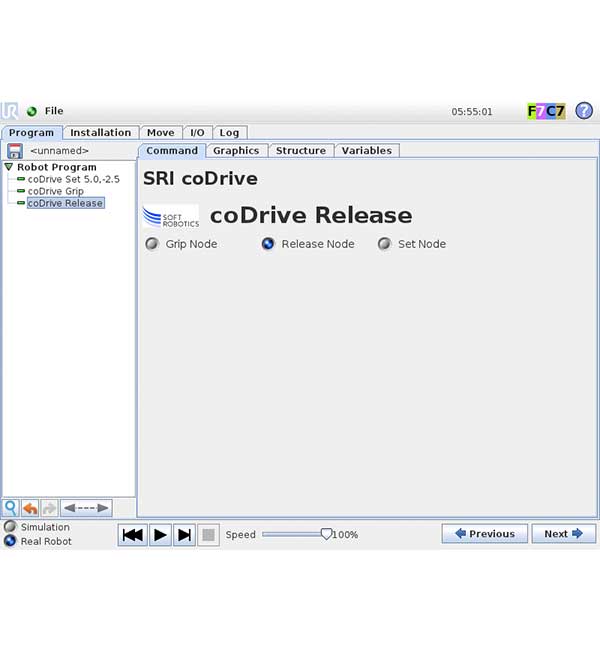Image resolution: width=600 pixels, height=650 pixels.
Task: Click the F7C7 checksum badge
Action: pyautogui.click(x=546, y=111)
